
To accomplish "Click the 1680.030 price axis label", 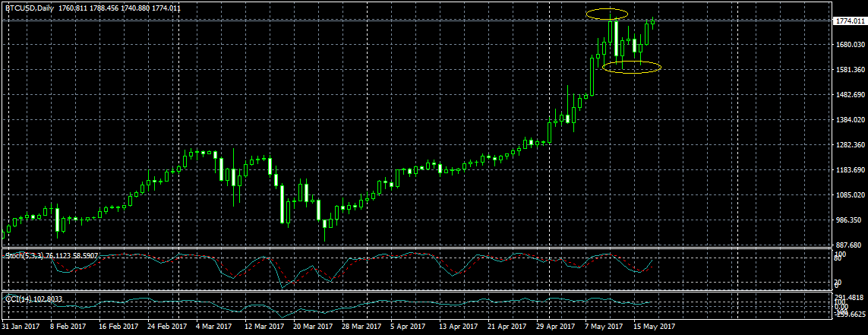I will click(x=849, y=44).
